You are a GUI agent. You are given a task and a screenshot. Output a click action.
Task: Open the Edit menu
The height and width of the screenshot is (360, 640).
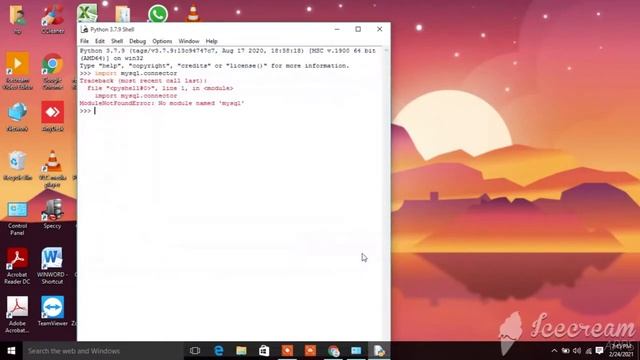click(x=100, y=41)
